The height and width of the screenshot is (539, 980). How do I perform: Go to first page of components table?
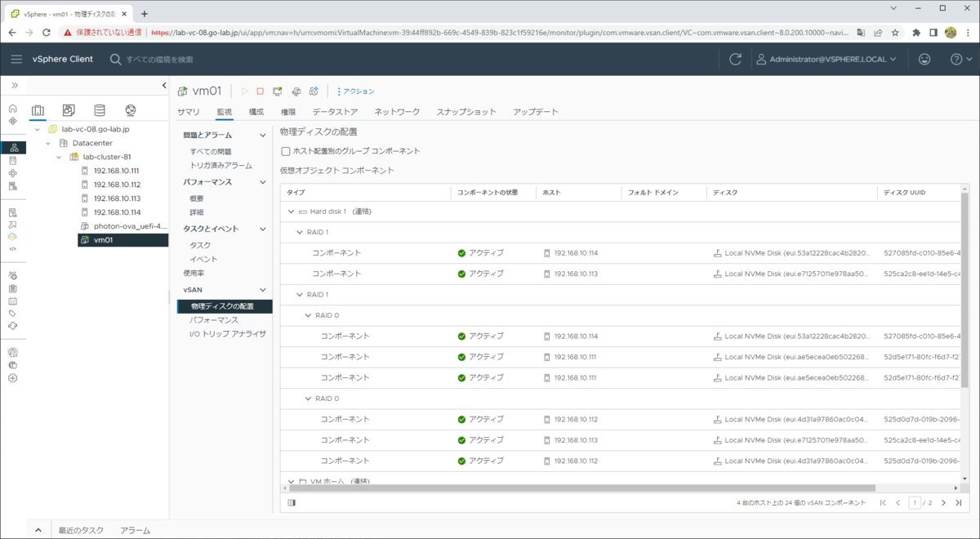(883, 503)
